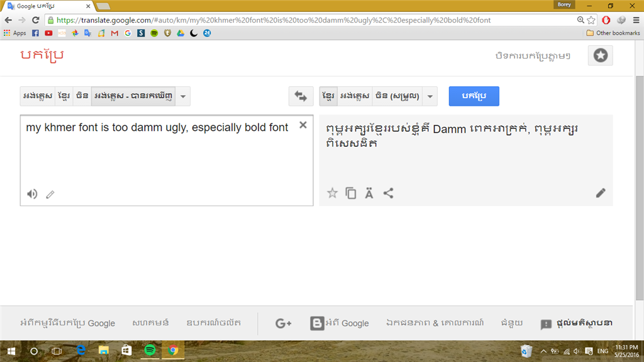Click the red បកប្រែ logo
This screenshot has width=644, height=362.
click(42, 55)
